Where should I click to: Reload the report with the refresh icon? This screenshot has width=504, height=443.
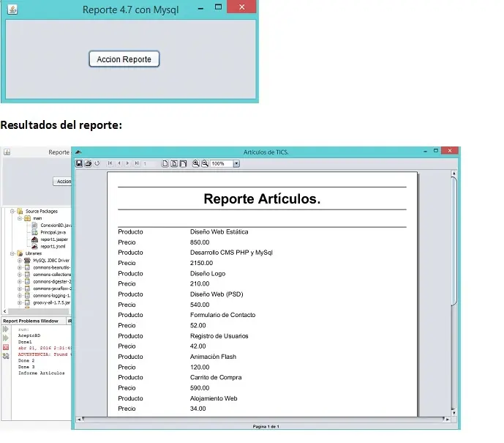[97, 163]
